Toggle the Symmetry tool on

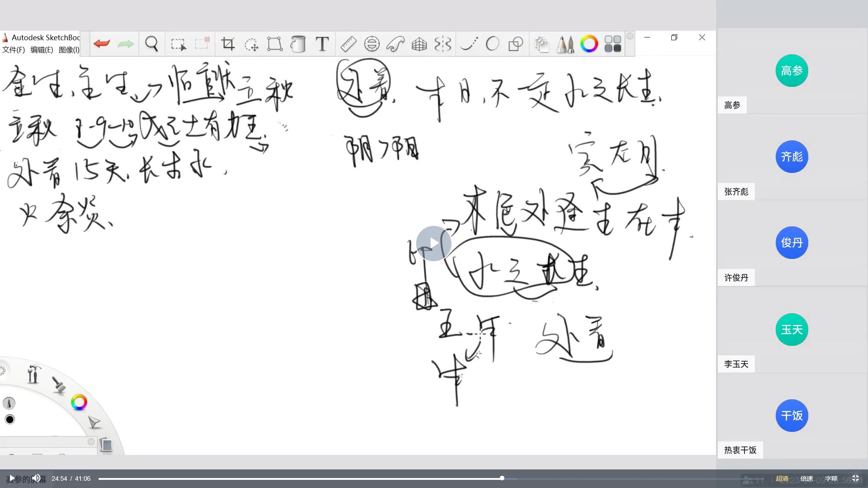tap(443, 44)
